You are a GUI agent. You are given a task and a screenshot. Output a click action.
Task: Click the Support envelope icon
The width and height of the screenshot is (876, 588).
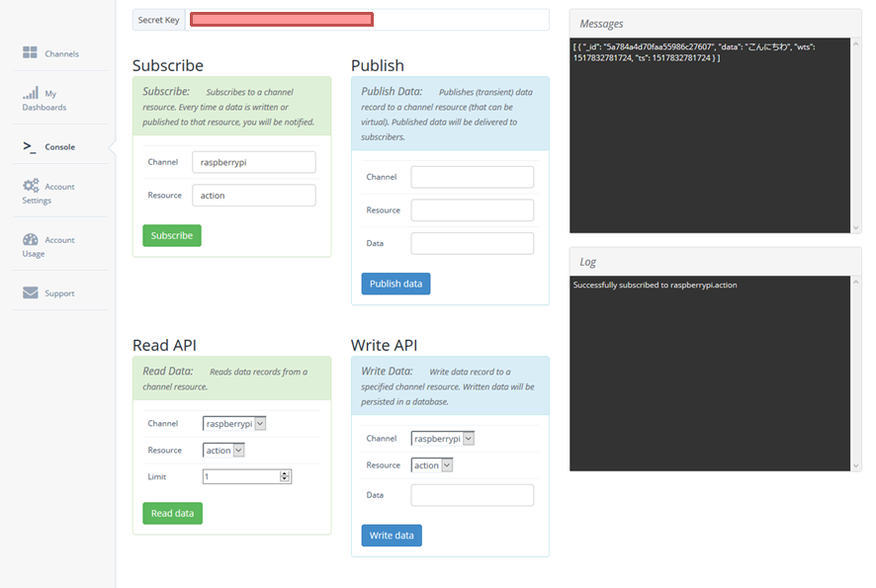[x=31, y=293]
